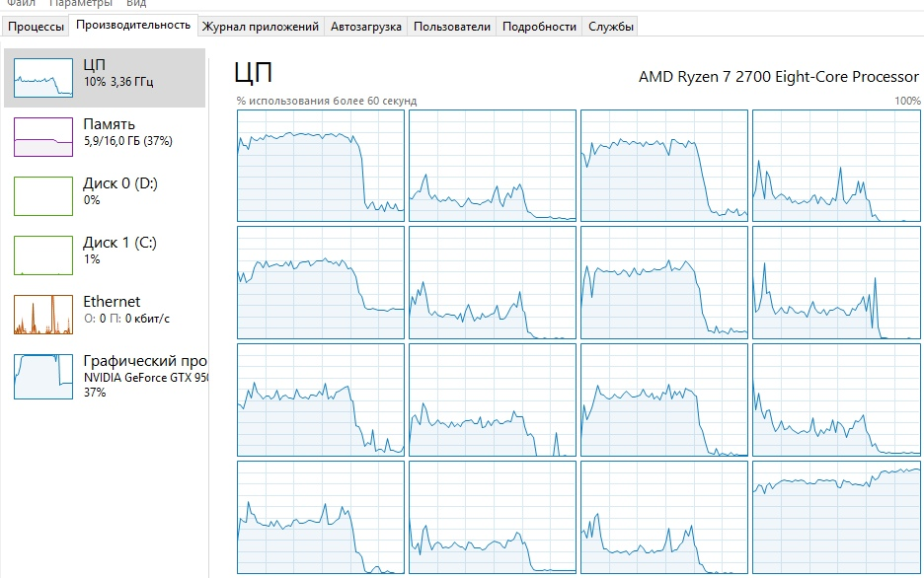Switch to the Автозагрузка tab
The width and height of the screenshot is (924, 578).
(x=365, y=27)
